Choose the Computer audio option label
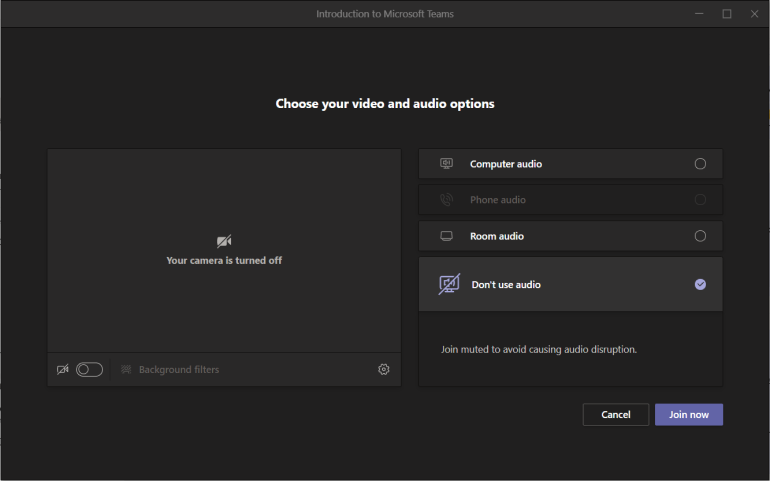 click(506, 164)
